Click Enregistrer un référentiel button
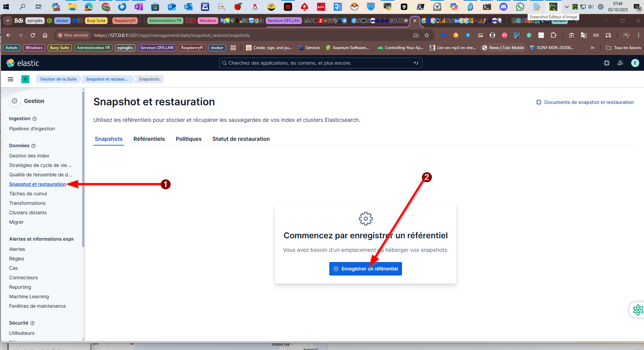 pyautogui.click(x=365, y=269)
